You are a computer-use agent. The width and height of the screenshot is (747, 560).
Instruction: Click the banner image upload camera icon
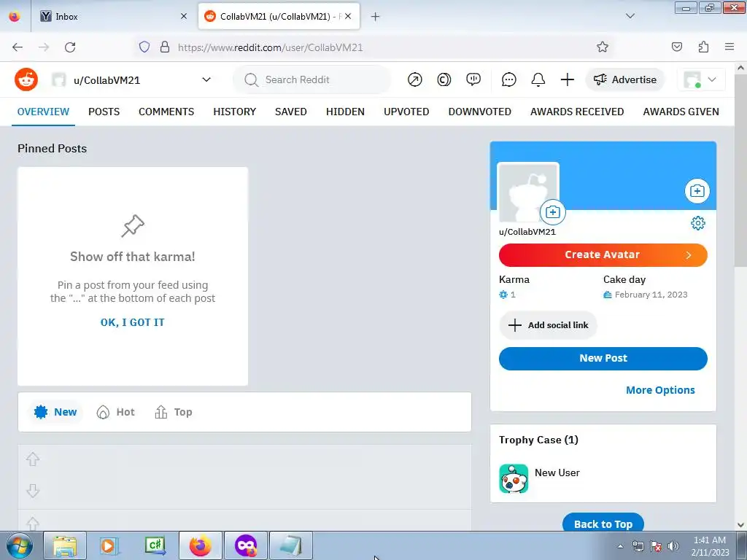tap(697, 191)
